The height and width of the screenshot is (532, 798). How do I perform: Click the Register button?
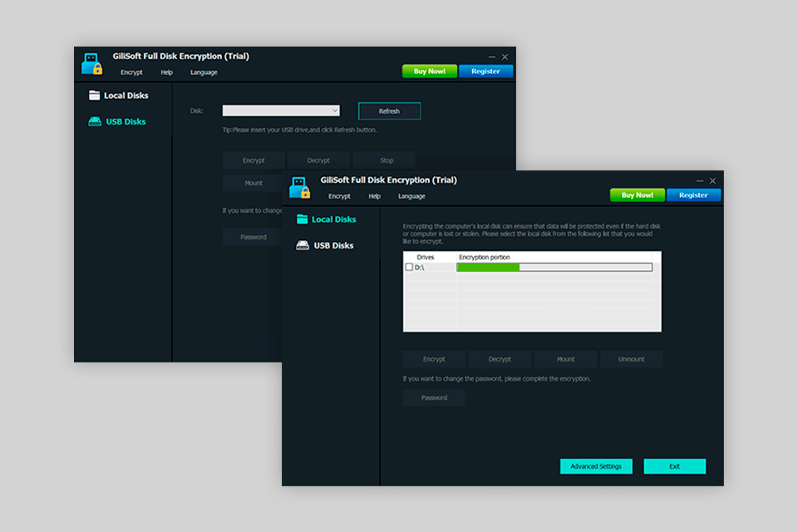(x=694, y=195)
